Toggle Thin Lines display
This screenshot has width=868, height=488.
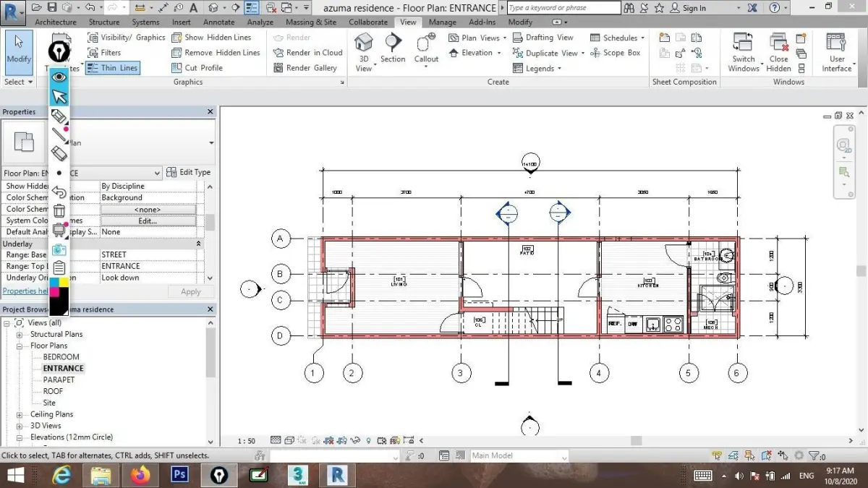tap(112, 68)
